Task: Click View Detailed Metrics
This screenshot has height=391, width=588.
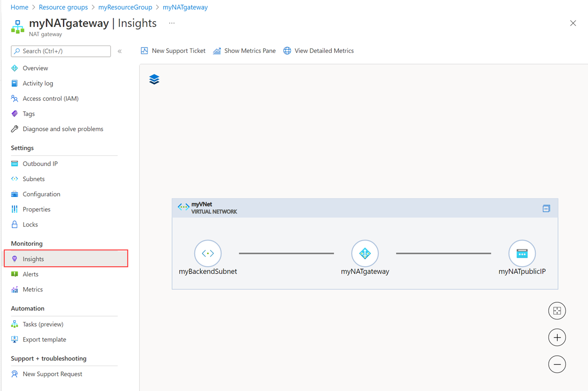Action: [318, 50]
